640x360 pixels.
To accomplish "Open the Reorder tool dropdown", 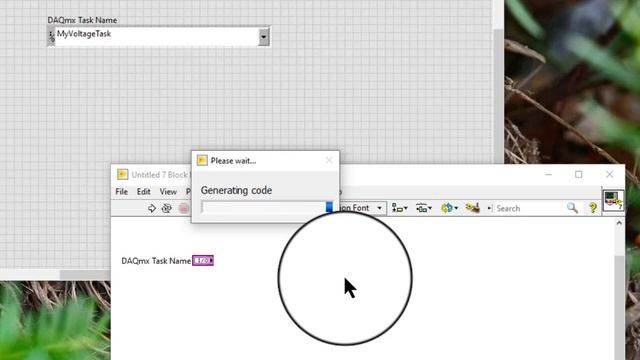I will click(449, 208).
